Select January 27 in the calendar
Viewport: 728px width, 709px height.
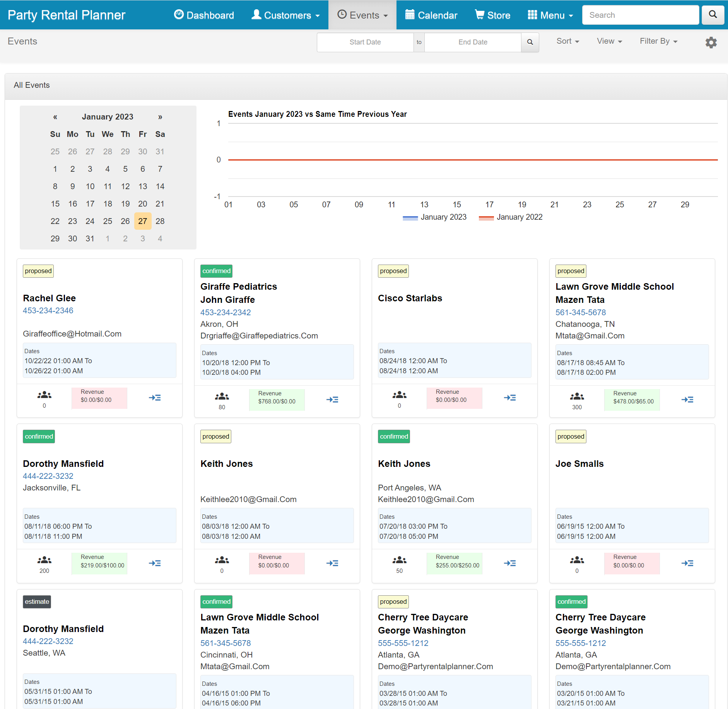143,221
